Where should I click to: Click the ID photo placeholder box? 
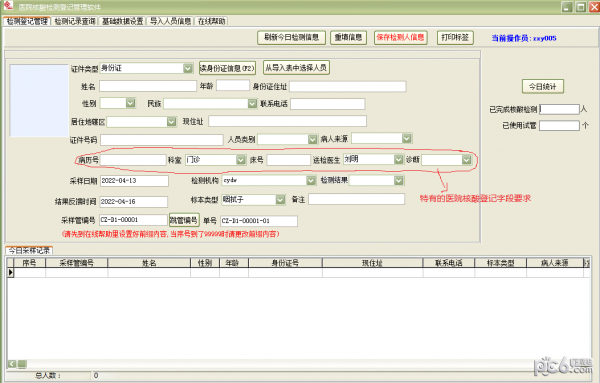point(39,101)
